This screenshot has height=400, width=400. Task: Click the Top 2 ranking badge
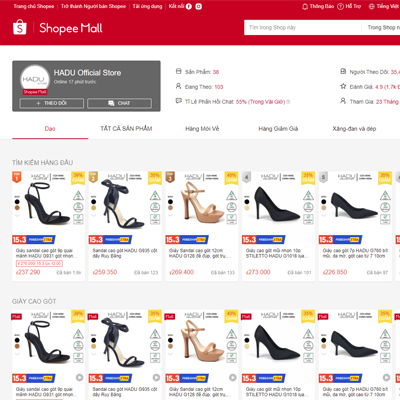(93, 177)
